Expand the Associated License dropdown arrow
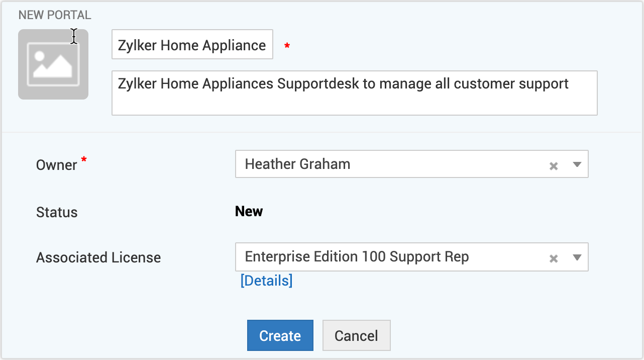This screenshot has width=644, height=360. (x=577, y=258)
